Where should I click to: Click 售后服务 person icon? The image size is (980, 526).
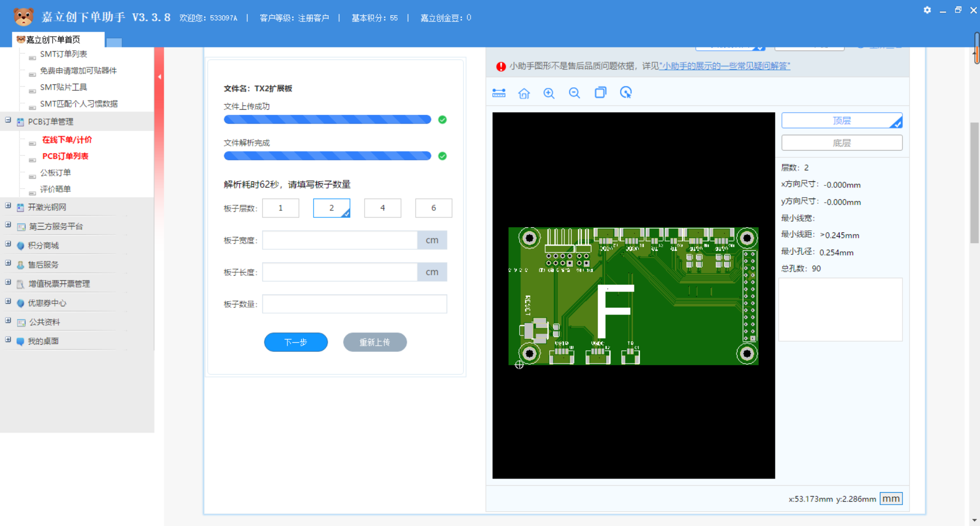20,265
